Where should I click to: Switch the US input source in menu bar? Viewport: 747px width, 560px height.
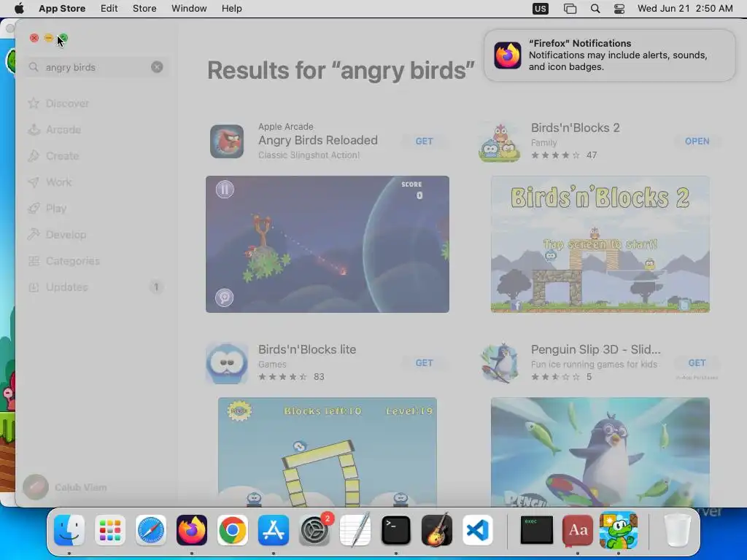click(x=541, y=9)
